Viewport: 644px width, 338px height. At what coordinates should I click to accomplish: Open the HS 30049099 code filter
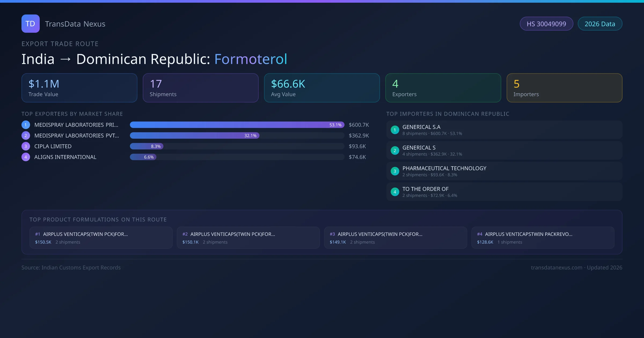tap(546, 24)
